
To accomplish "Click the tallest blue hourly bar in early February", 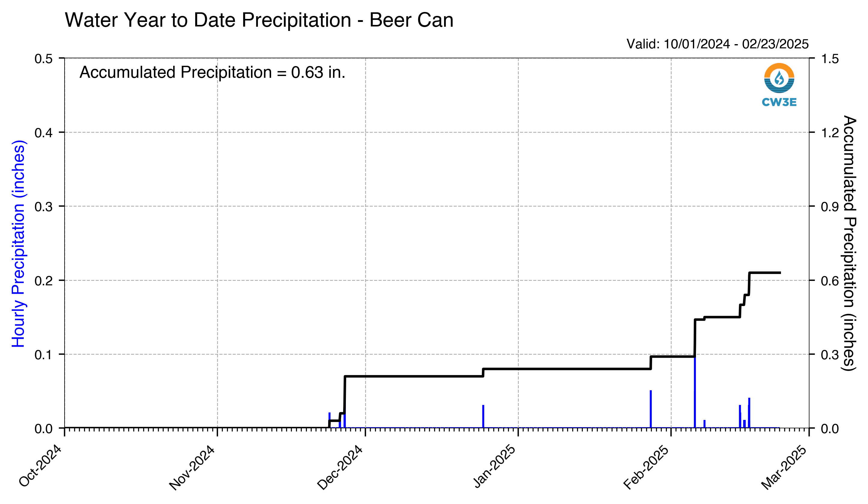I will [x=695, y=393].
